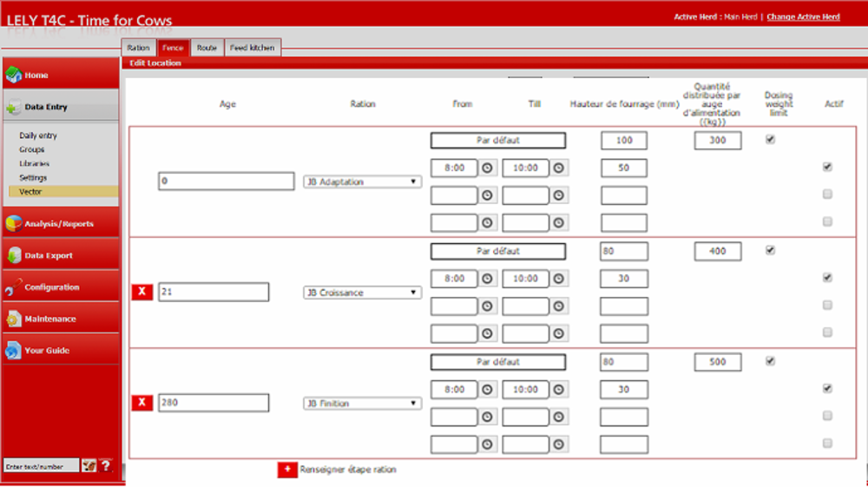Click the Change Active Herd link
Image resolution: width=868 pixels, height=487 pixels.
click(803, 16)
